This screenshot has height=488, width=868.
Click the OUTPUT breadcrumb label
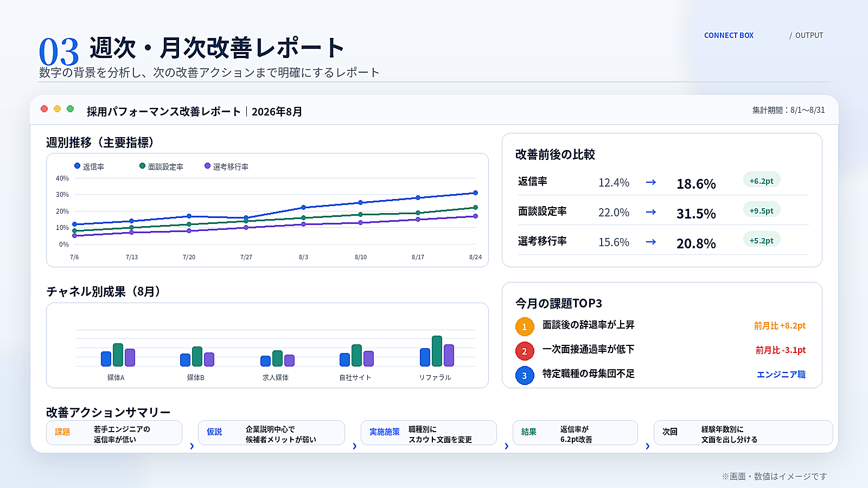coord(809,35)
